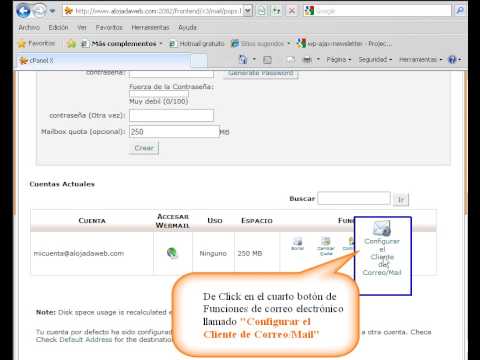Click the Home page icon in command bar
The width and height of the screenshot is (480, 360).
point(243,60)
